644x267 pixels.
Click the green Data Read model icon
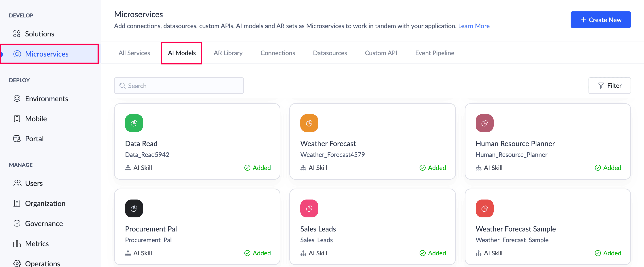click(134, 123)
